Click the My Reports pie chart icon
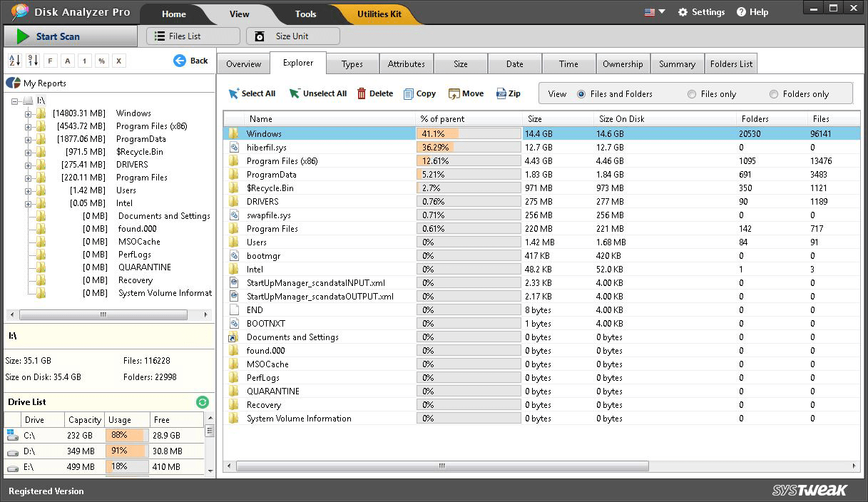Viewport: 868px width, 502px height. [x=13, y=83]
